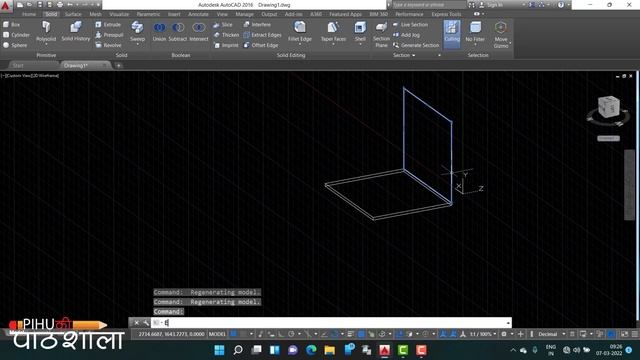The image size is (640, 360).
Task: Click the Taper Faces icon
Action: [333, 28]
